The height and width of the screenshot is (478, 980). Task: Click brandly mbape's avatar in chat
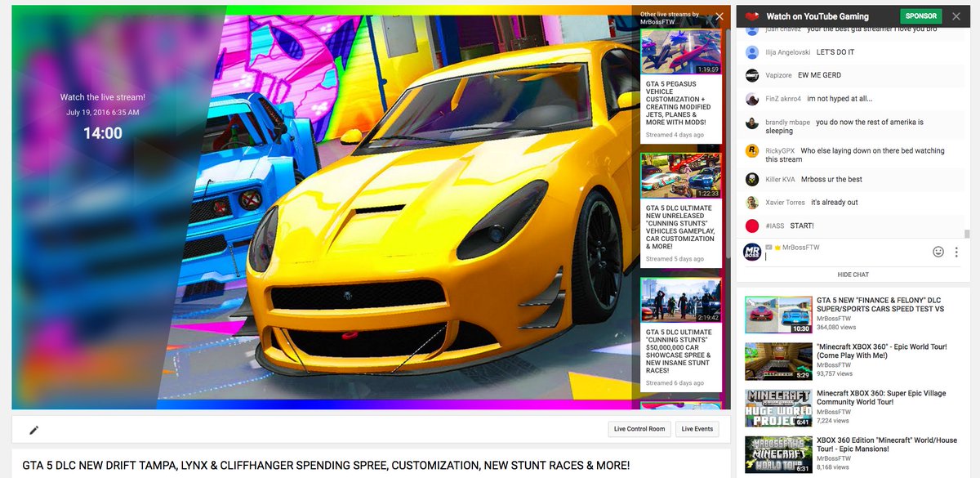coord(752,123)
